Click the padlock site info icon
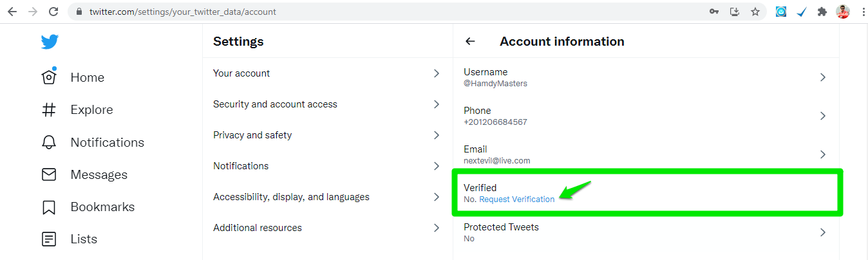868x260 pixels. (79, 12)
